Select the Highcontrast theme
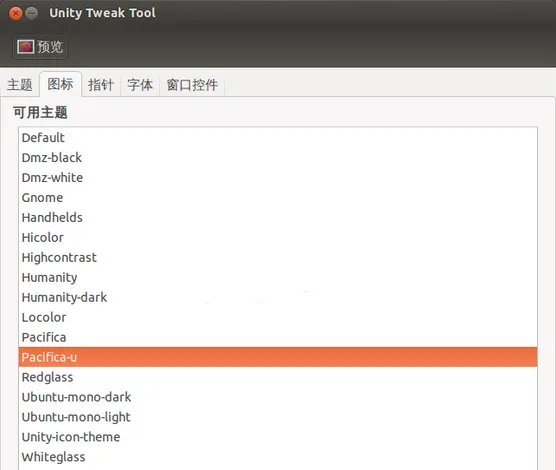Screen dimensions: 556x470 [x=278, y=258]
